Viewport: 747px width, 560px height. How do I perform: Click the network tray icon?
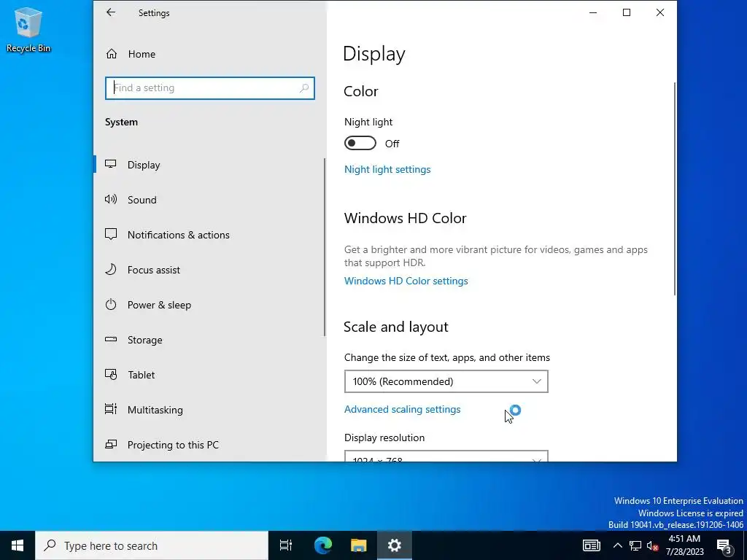pyautogui.click(x=635, y=545)
